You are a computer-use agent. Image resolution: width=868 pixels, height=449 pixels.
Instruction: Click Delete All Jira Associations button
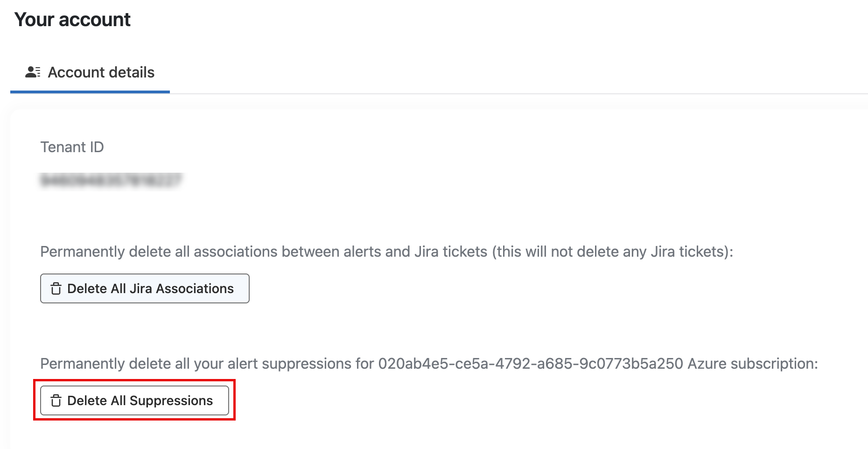click(145, 288)
